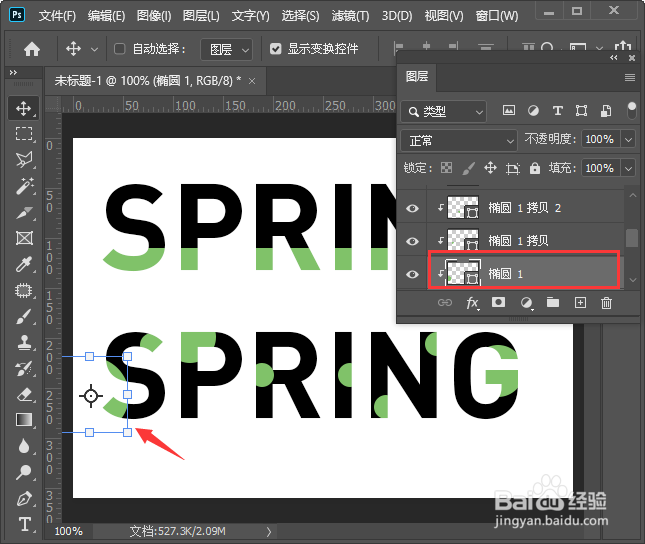The image size is (645, 544).
Task: Create new fill or adjustment layer
Action: [x=526, y=303]
